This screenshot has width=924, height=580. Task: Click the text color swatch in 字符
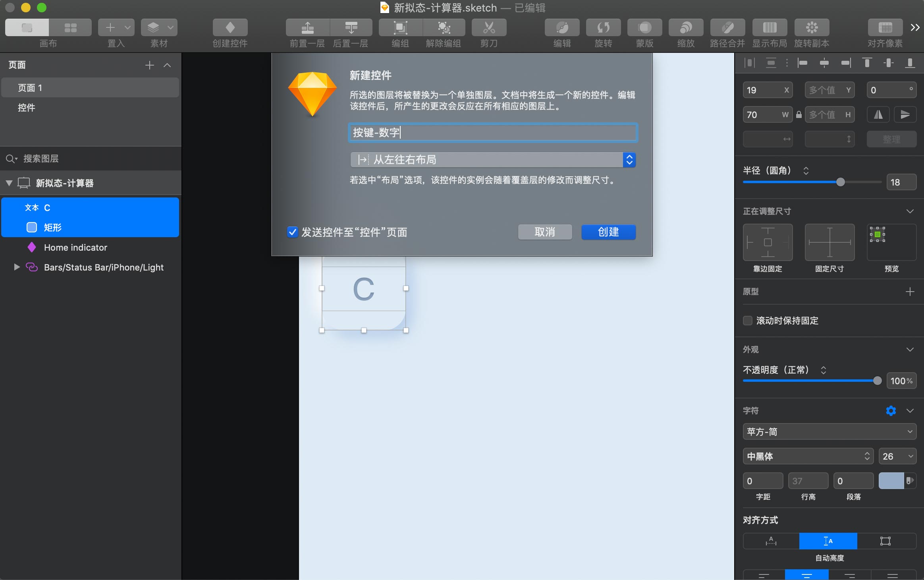pos(891,481)
